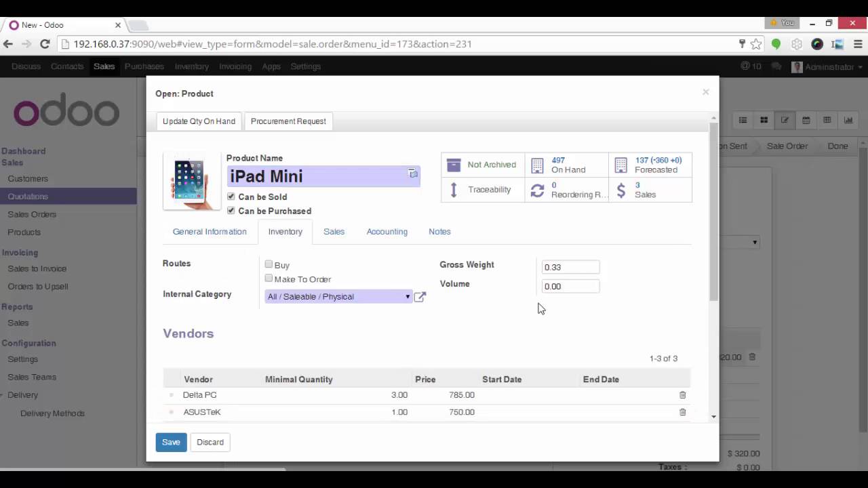
Task: Sort vendors by Minimal Quantity column header
Action: [298, 380]
